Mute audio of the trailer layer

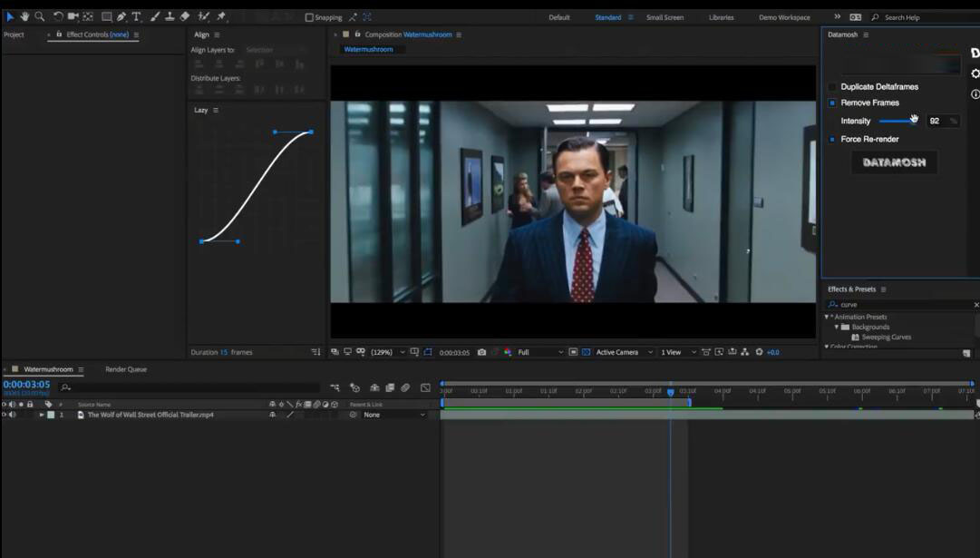13,415
